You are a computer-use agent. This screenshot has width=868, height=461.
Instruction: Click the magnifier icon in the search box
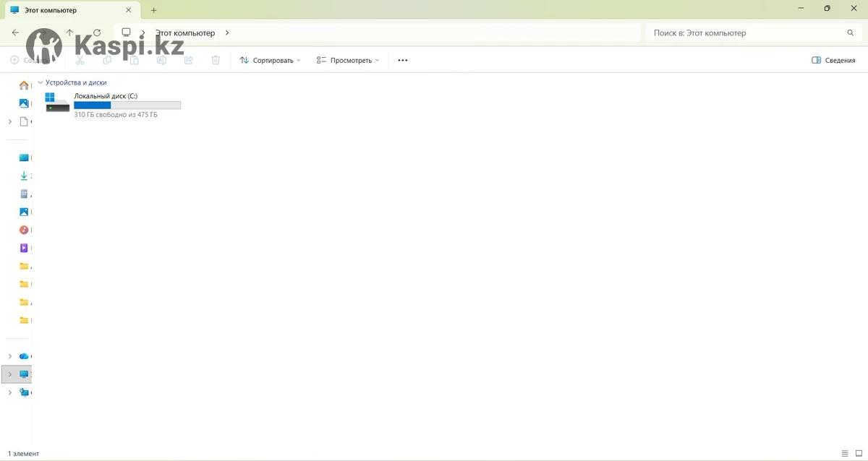click(851, 33)
